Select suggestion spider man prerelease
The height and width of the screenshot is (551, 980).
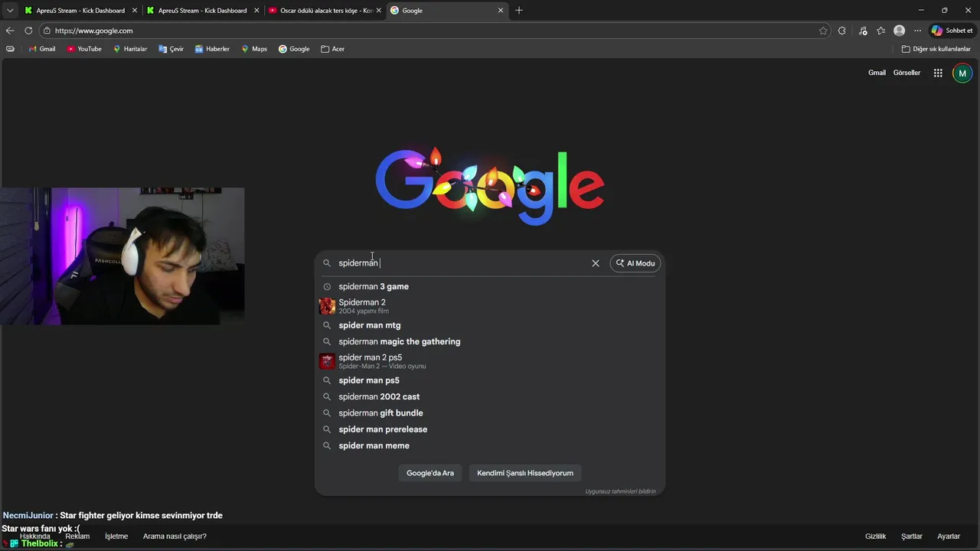click(490, 429)
